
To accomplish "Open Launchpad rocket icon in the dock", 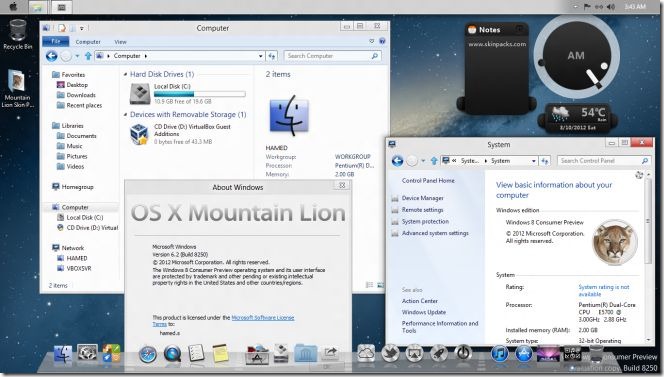I will click(x=439, y=352).
